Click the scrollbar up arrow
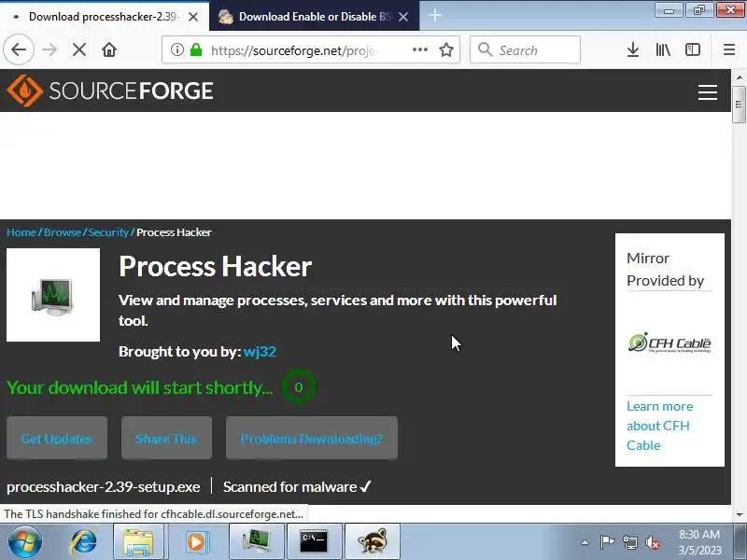Image resolution: width=747 pixels, height=560 pixels. [739, 77]
